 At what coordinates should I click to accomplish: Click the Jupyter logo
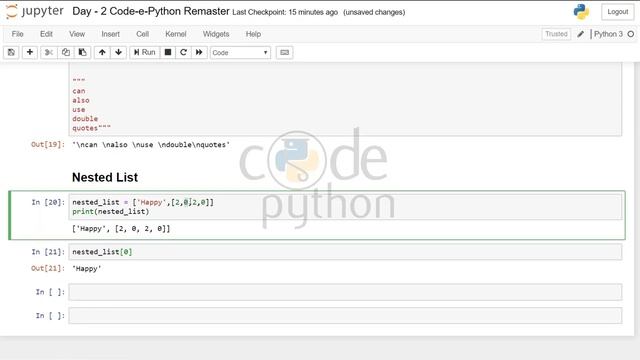click(35, 11)
